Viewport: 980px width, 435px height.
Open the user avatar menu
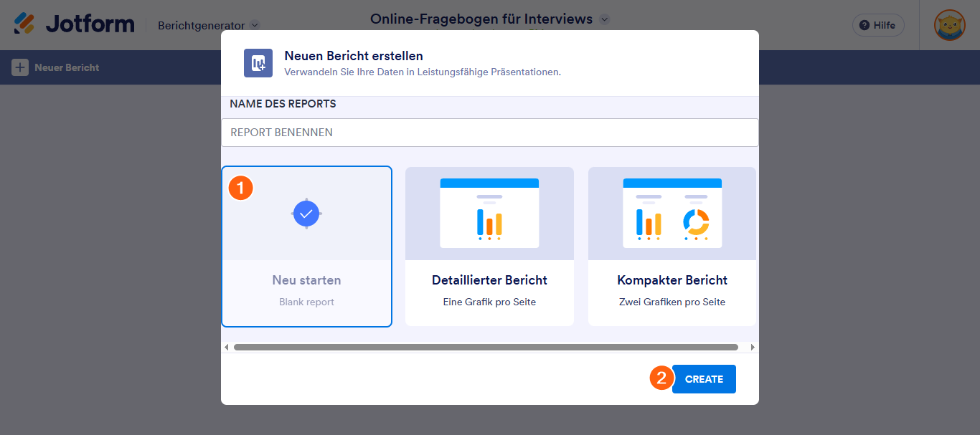pos(949,25)
